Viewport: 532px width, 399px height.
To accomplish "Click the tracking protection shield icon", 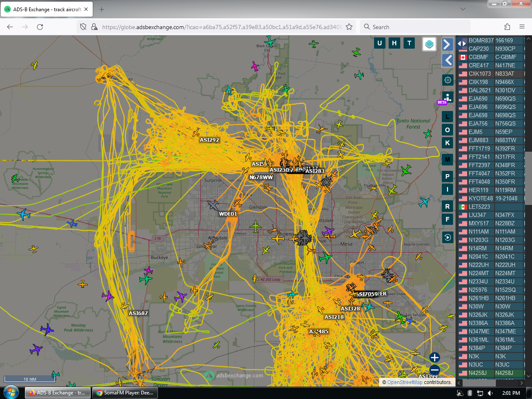I will click(83, 27).
